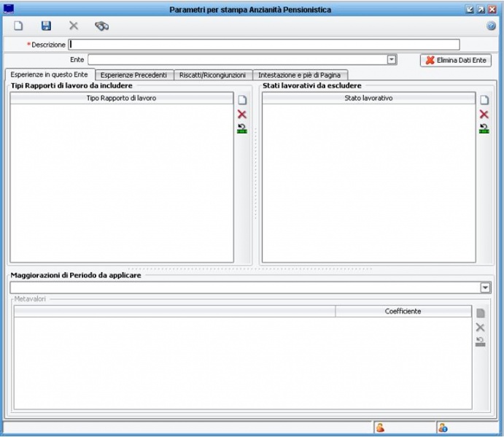The height and width of the screenshot is (437, 504).
Task: Click the orange user icon in the status bar
Action: [380, 428]
